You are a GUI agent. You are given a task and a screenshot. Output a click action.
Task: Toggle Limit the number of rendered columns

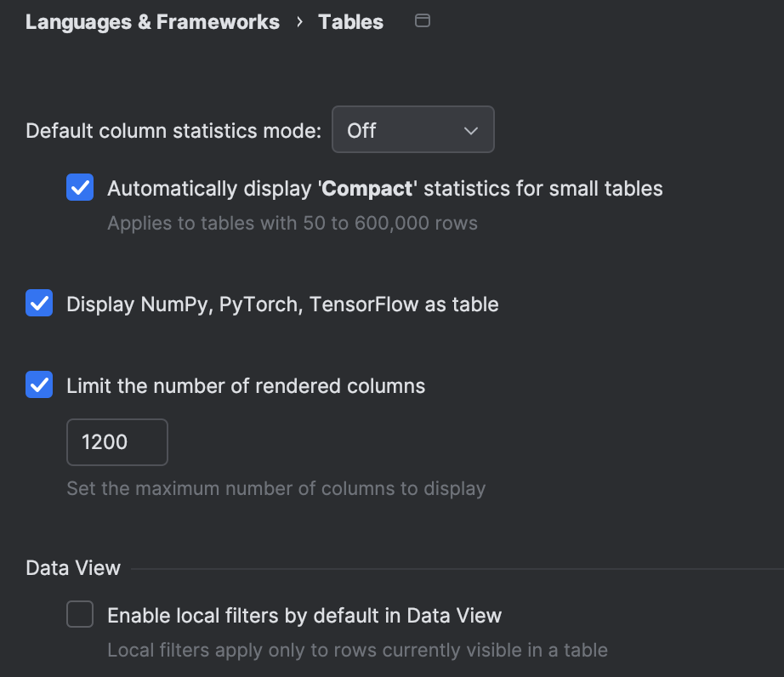coord(38,385)
